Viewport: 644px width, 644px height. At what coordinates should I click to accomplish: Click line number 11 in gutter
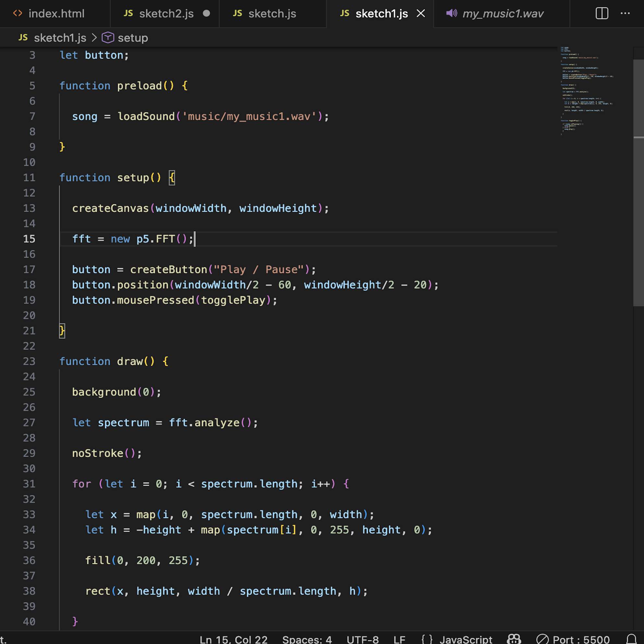pos(29,178)
